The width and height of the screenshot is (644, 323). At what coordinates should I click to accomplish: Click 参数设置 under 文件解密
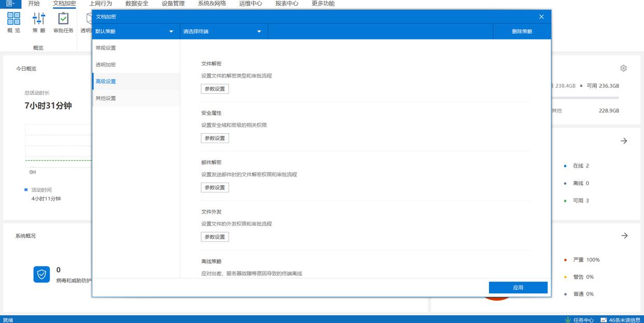pos(215,89)
